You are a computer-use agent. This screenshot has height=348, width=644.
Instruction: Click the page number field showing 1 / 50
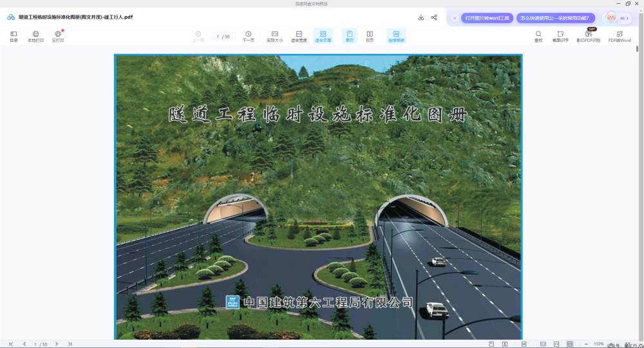(223, 37)
